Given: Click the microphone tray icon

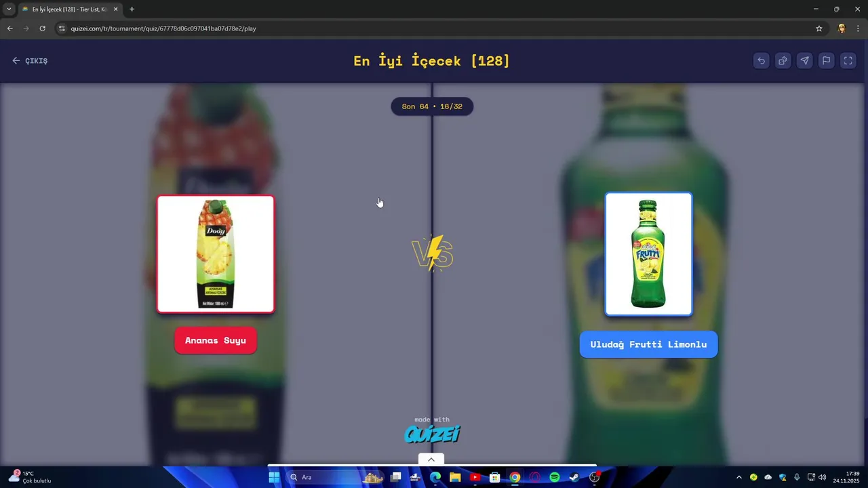Looking at the screenshot, I should click(797, 477).
